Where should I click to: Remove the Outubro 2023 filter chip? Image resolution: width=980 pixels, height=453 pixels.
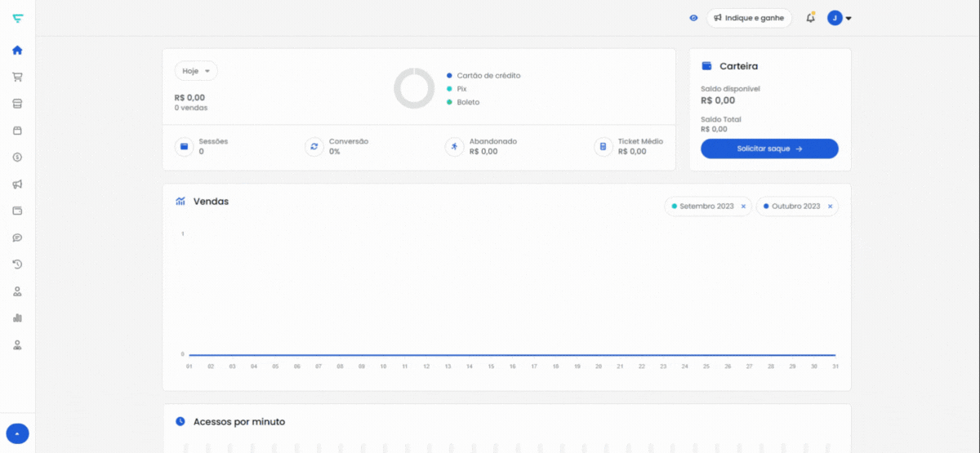(x=830, y=207)
